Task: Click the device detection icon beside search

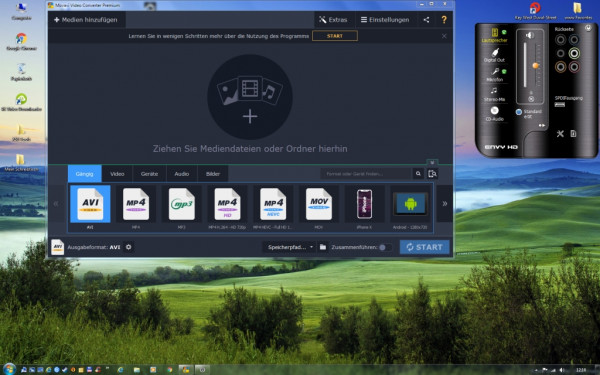Action: [x=432, y=174]
